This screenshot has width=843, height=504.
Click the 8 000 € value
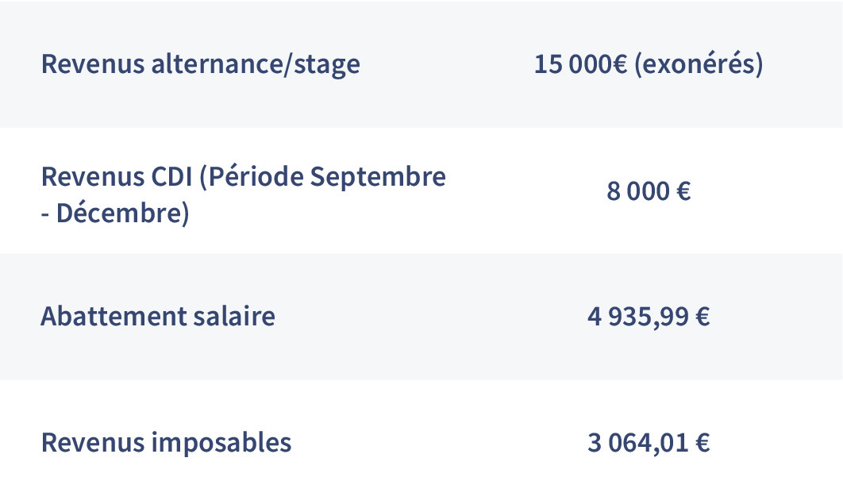(x=649, y=191)
